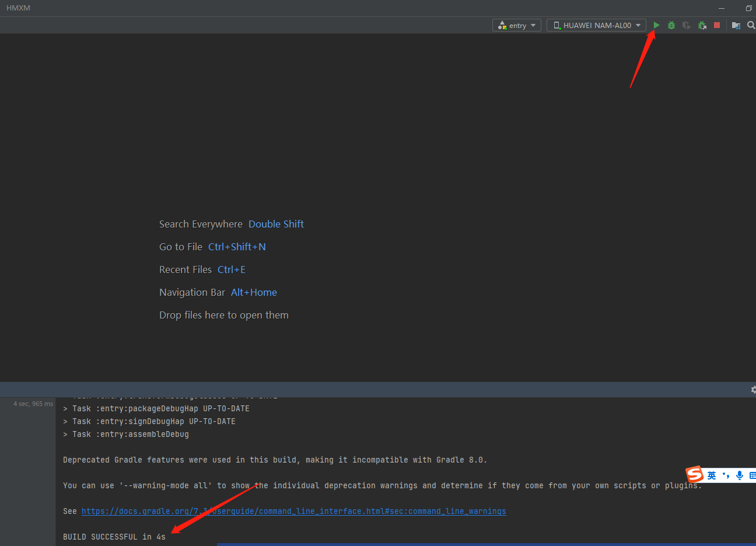Click the Sogou input method logo
756x546 pixels.
[694, 475]
